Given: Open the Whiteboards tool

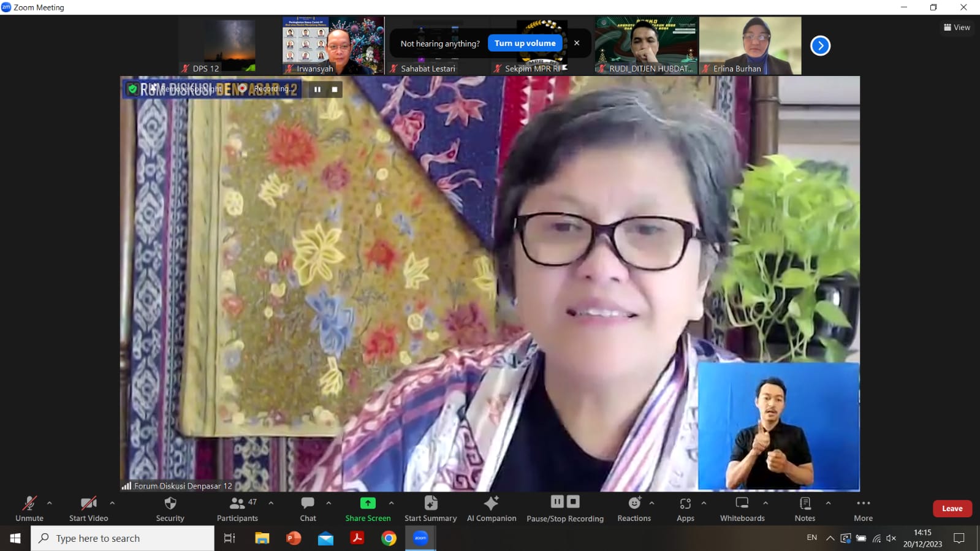Looking at the screenshot, I should pos(742,508).
